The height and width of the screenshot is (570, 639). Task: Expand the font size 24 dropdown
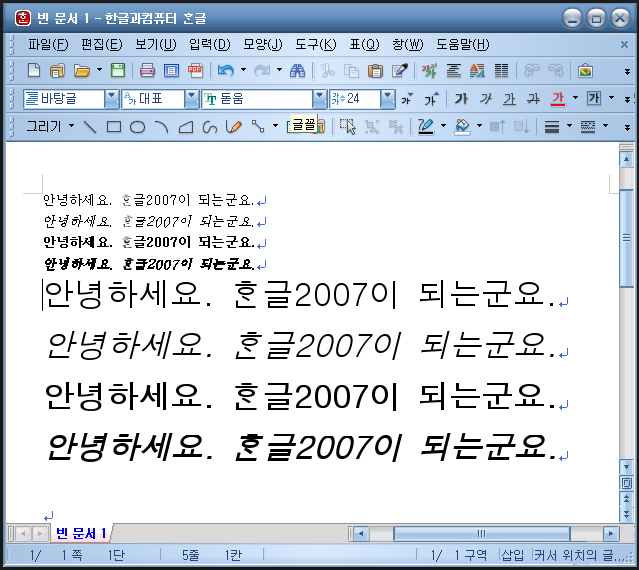(388, 98)
